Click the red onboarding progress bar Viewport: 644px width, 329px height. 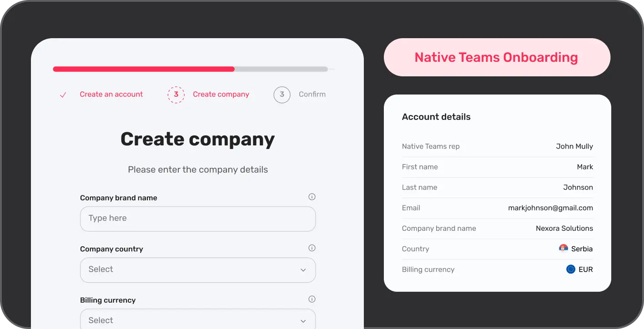[144, 69]
